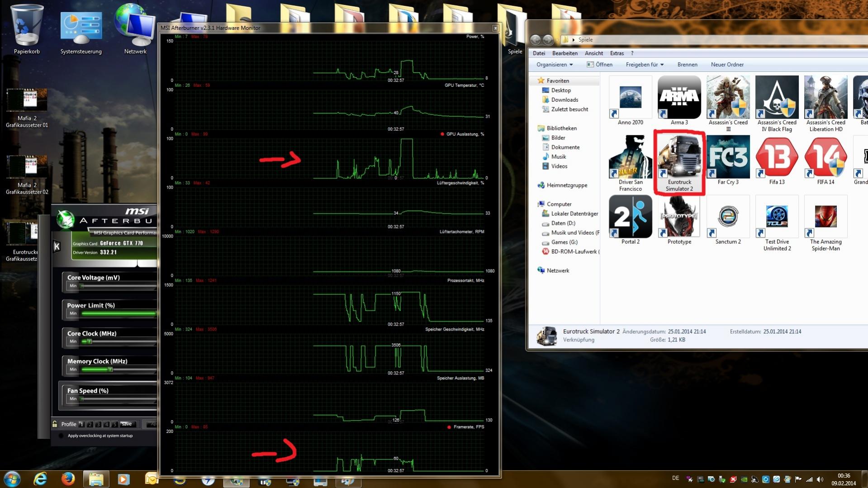This screenshot has width=868, height=488.
Task: Launch the FIFA 14 shortcut
Action: (825, 161)
